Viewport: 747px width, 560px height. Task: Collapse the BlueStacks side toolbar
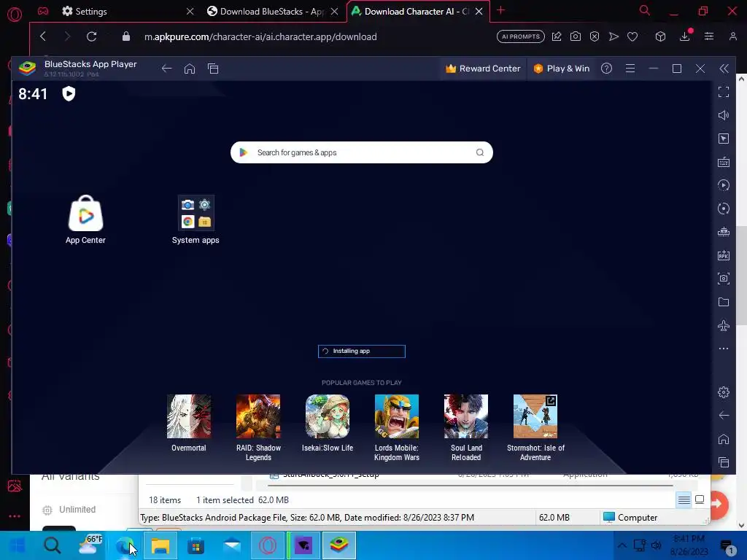click(724, 69)
